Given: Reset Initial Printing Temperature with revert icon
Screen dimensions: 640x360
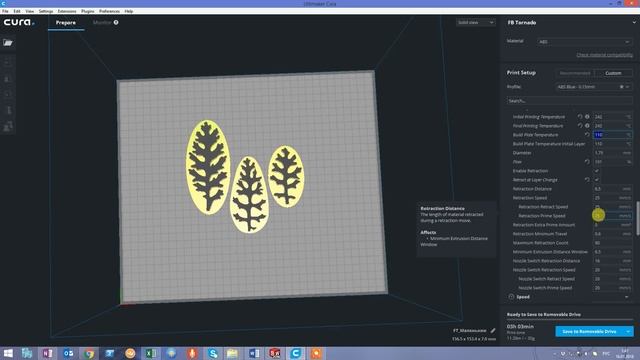Looking at the screenshot, I should coord(580,117).
